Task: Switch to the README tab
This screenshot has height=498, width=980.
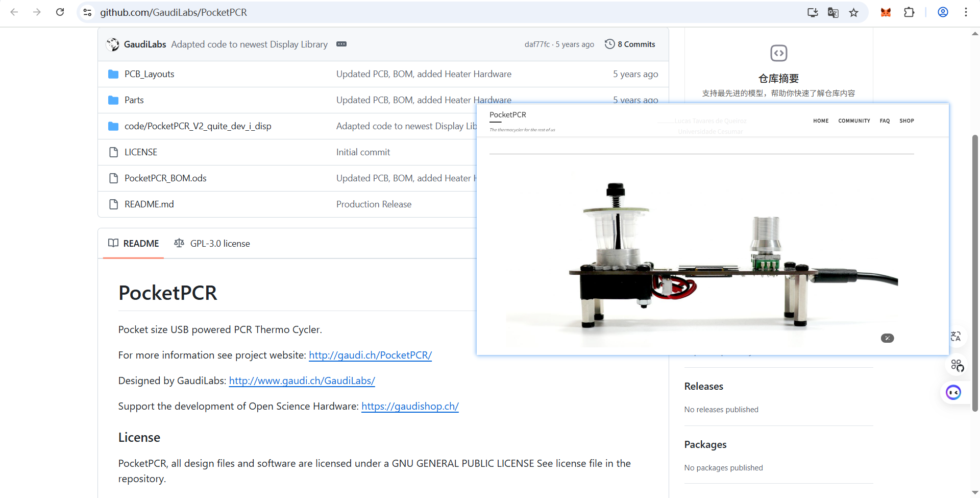Action: (133, 244)
